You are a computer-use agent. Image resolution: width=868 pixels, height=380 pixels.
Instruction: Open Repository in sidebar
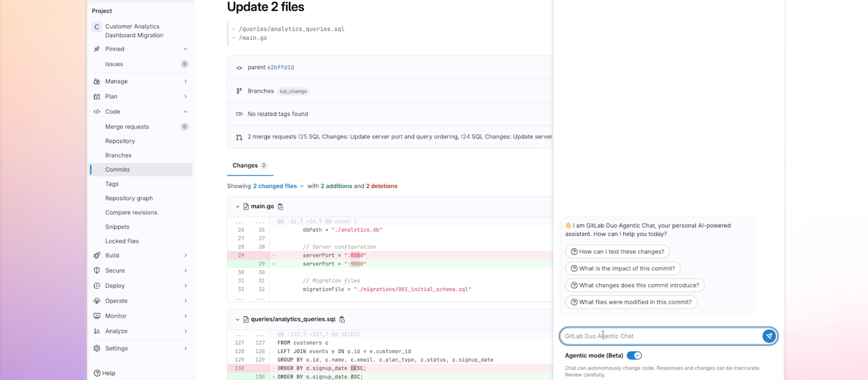pyautogui.click(x=141, y=141)
